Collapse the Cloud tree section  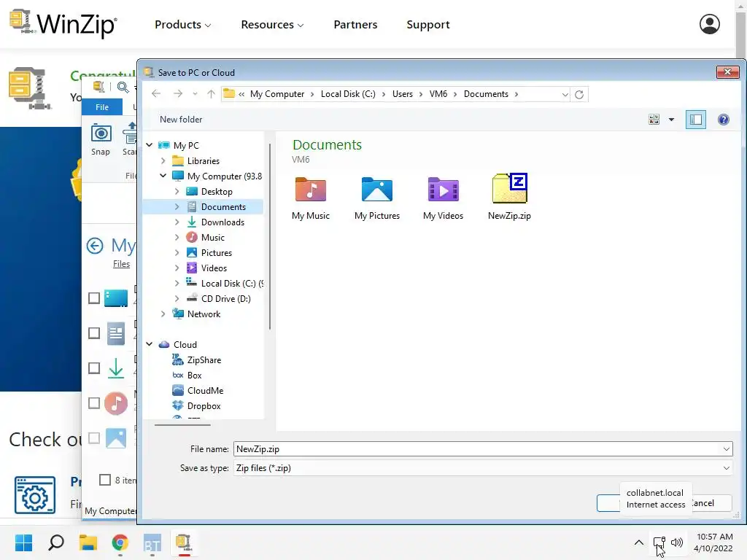149,344
